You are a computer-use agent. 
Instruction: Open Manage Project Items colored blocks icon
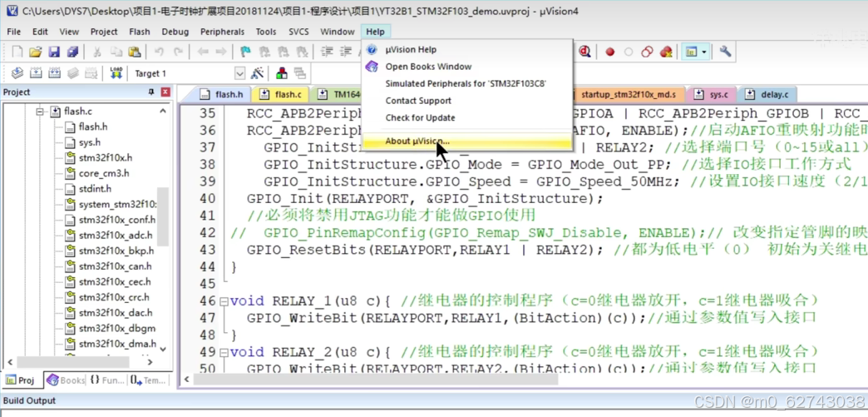[282, 73]
